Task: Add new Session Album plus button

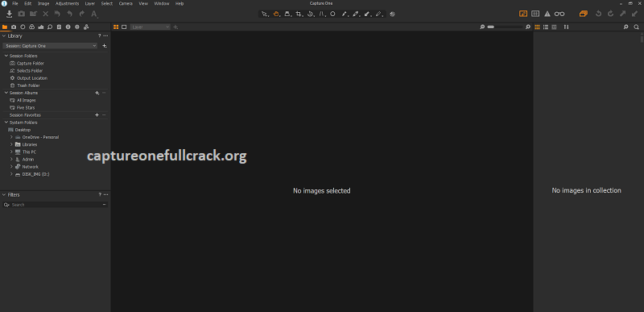Action: [97, 93]
